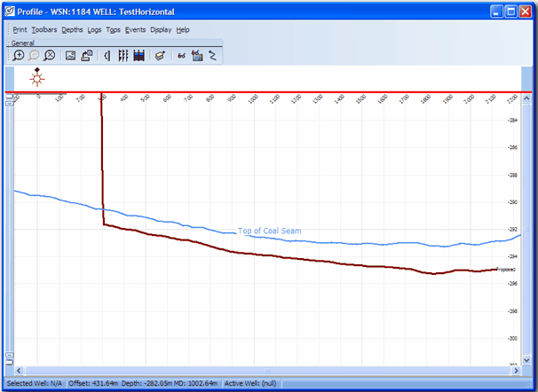
Task: Toggle the single log track icon
Action: [107, 55]
